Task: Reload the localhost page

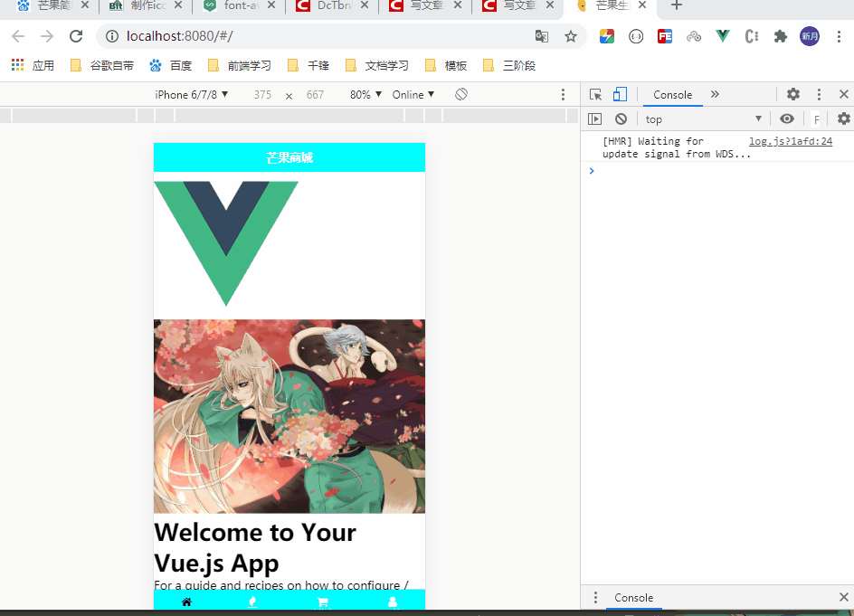Action: coord(76,36)
